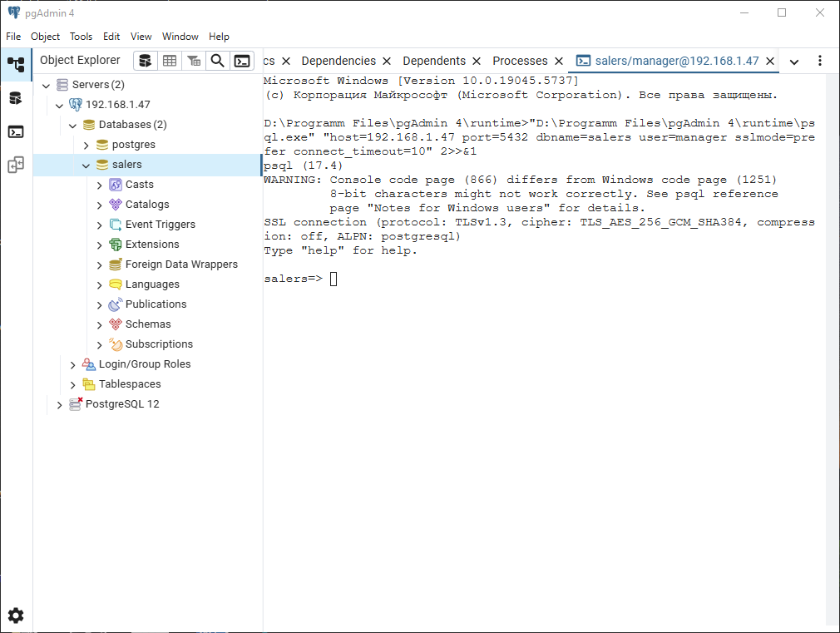The width and height of the screenshot is (840, 633).
Task: Click the Languages node icon
Action: click(x=116, y=284)
